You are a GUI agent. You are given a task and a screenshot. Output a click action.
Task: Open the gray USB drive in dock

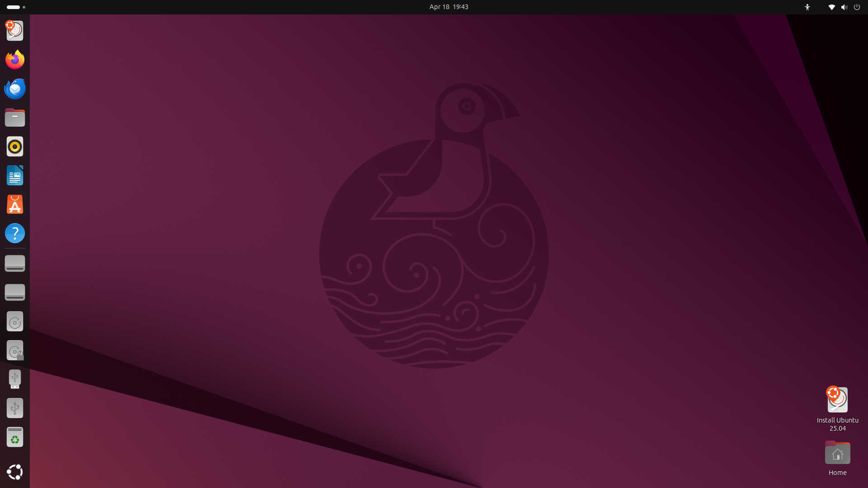click(15, 408)
